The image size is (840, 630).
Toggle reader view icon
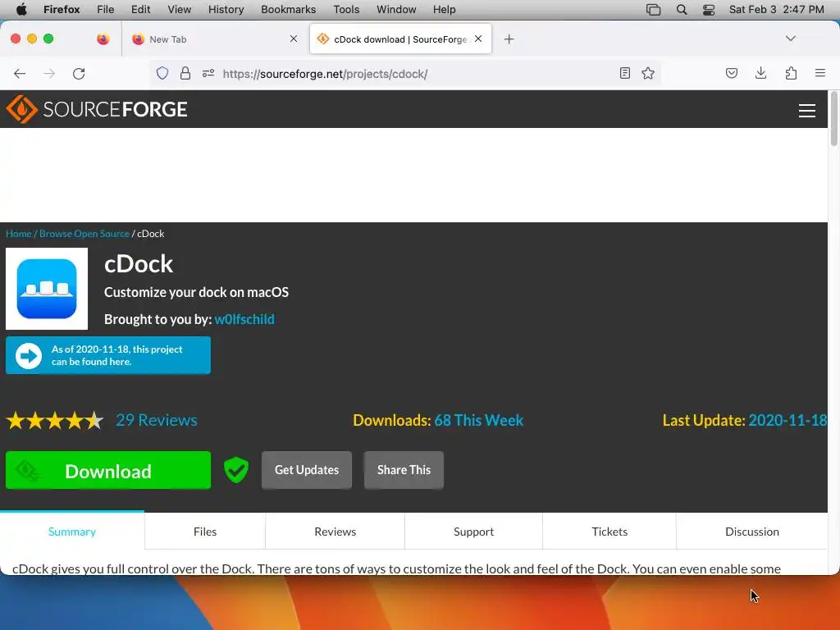click(624, 73)
